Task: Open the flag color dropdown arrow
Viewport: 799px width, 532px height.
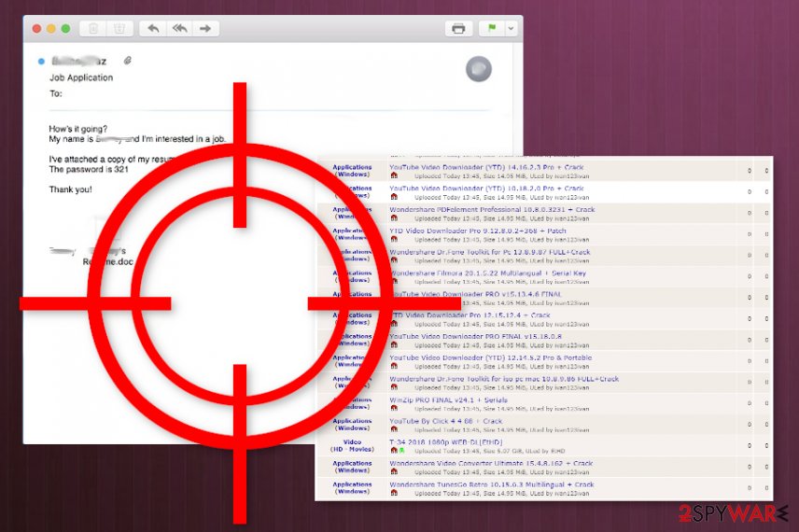Action: click(511, 29)
